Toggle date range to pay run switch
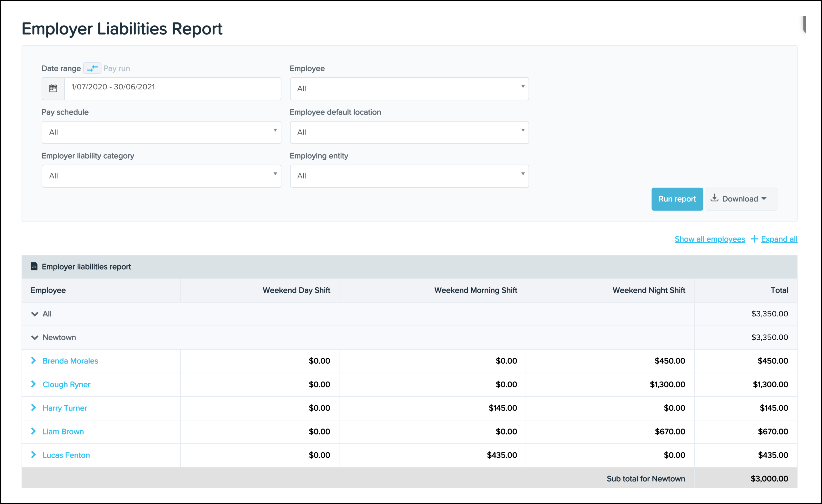The width and height of the screenshot is (822, 504). pos(92,68)
